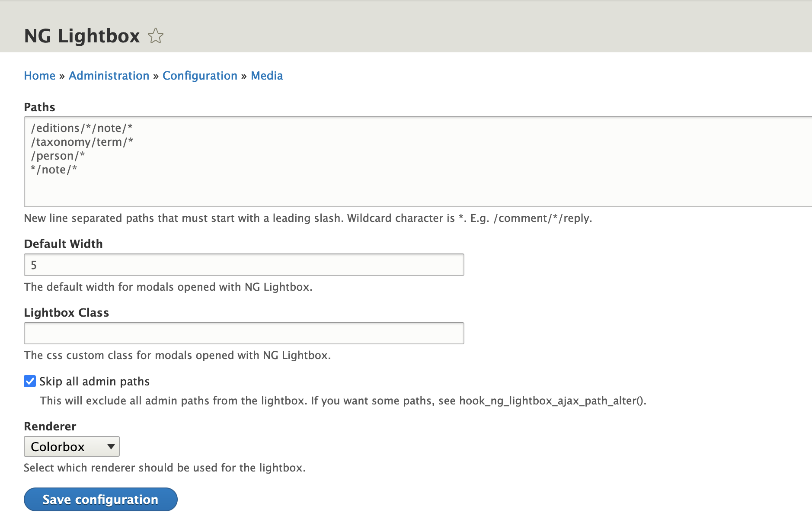Click the '/taxonomy/term/*' path line
812x526 pixels.
(82, 142)
